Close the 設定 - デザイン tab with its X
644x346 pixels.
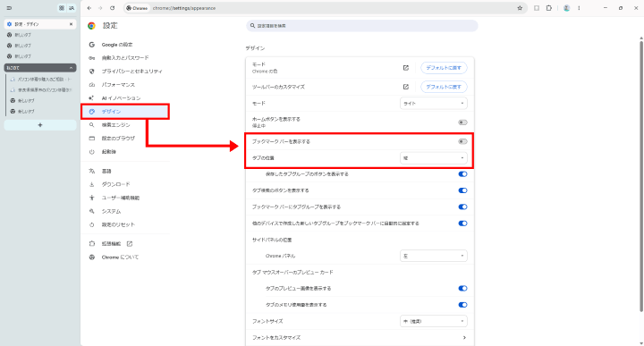[x=71, y=24]
